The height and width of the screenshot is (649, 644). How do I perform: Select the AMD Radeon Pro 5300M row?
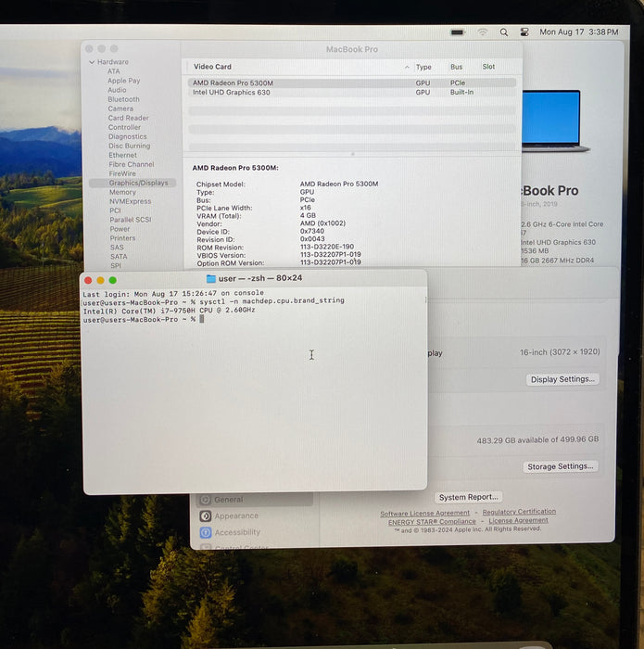pyautogui.click(x=351, y=83)
